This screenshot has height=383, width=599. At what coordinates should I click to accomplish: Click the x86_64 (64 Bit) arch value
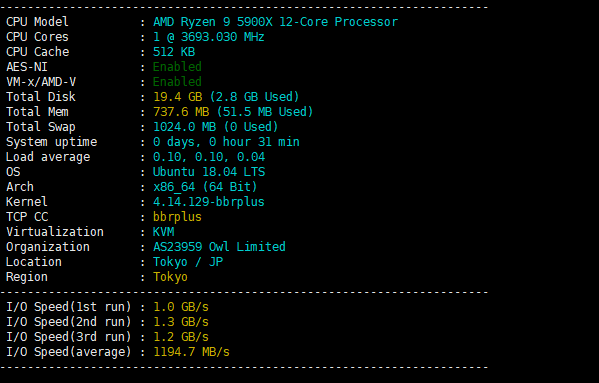205,187
